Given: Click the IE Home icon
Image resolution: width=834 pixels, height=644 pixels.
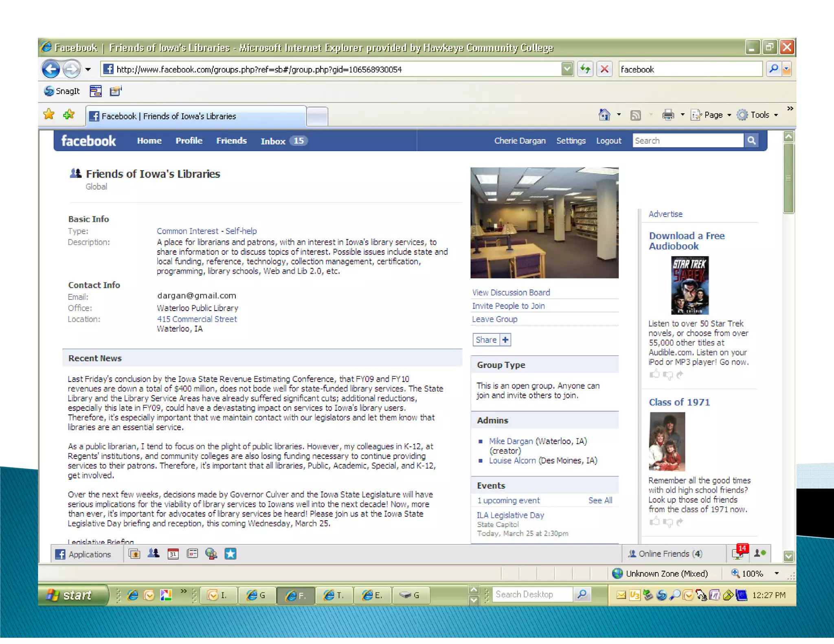Looking at the screenshot, I should (604, 115).
